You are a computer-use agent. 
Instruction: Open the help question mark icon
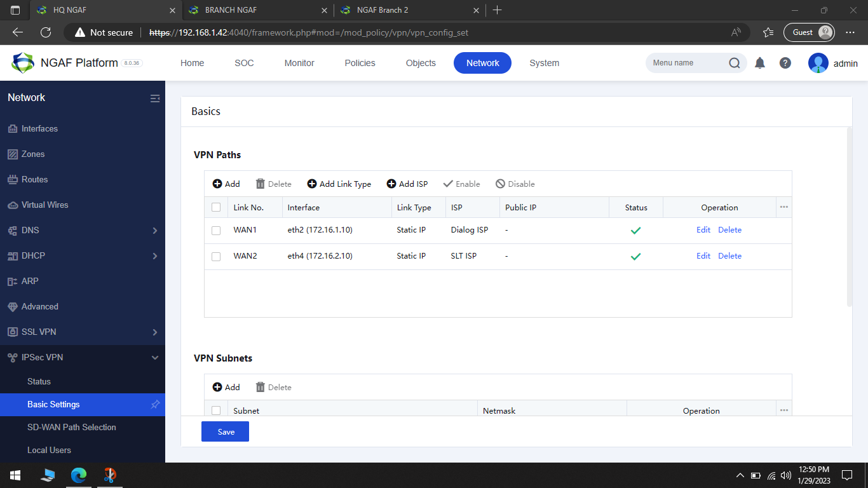[x=785, y=62]
